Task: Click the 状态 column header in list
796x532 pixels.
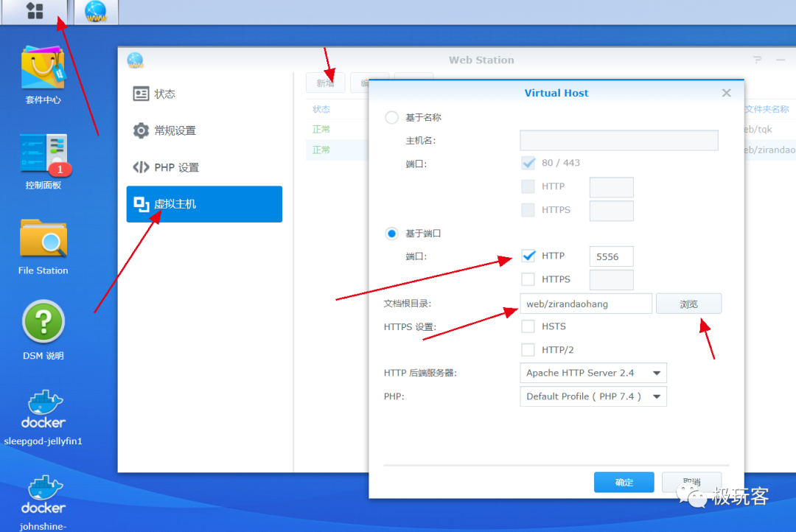Action: [x=321, y=109]
